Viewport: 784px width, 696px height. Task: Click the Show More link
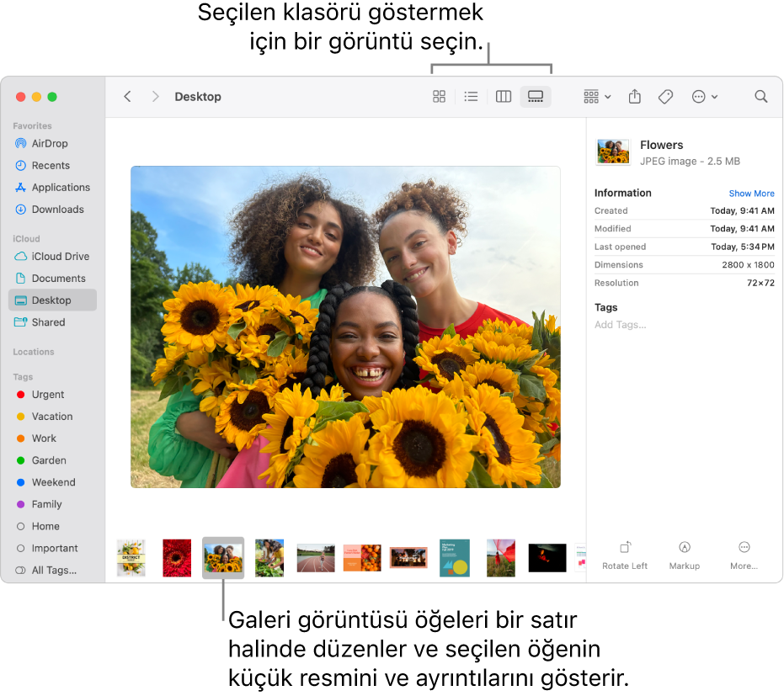[751, 194]
